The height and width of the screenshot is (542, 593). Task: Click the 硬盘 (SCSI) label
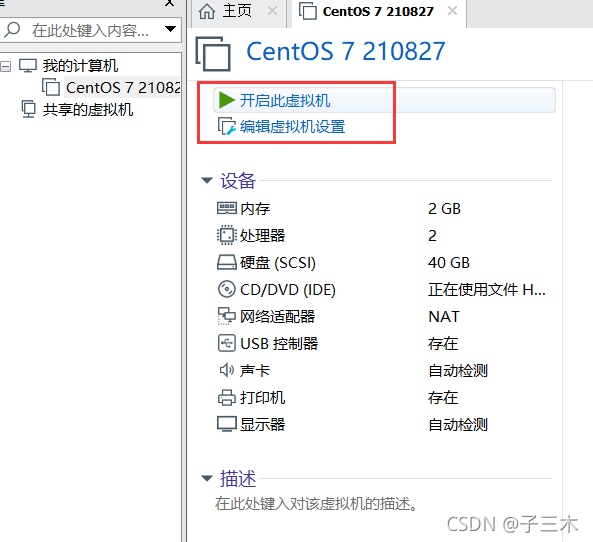pos(278,263)
